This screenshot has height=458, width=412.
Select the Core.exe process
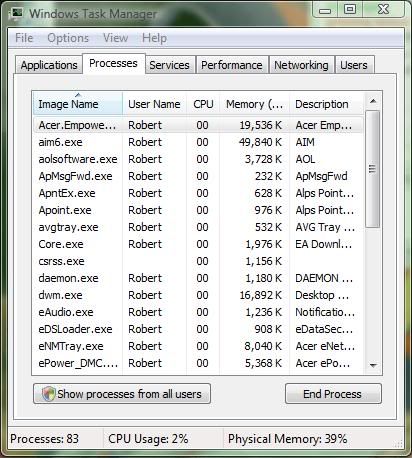click(x=198, y=244)
